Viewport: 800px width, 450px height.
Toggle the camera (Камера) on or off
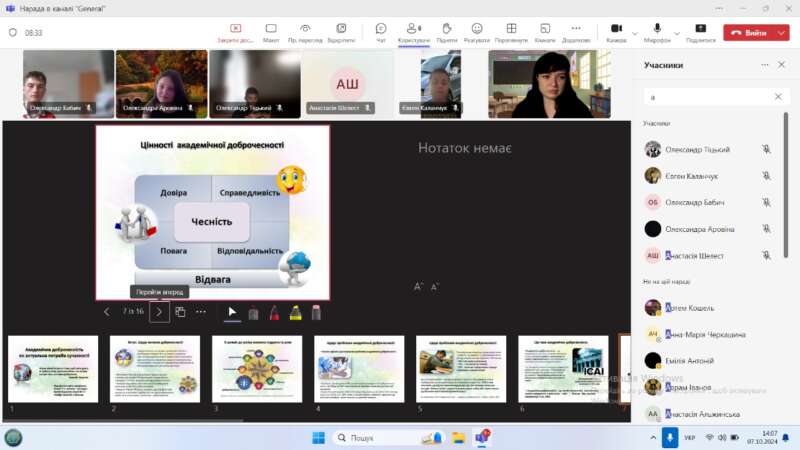point(616,30)
